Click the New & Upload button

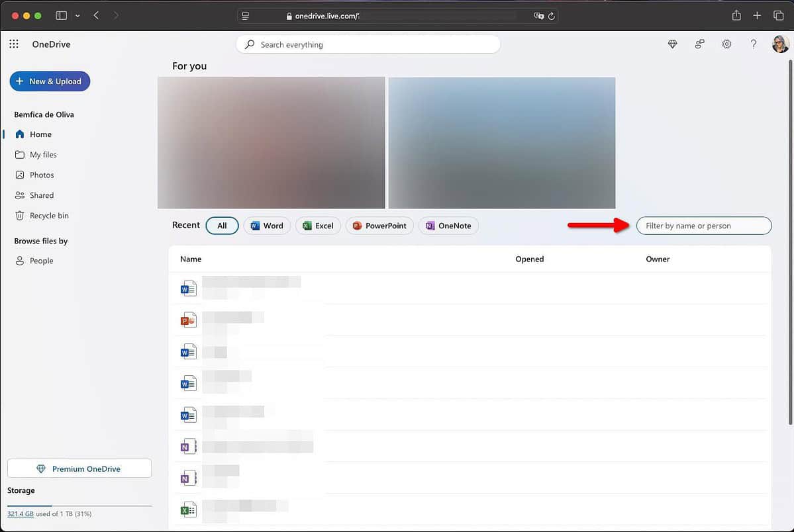(x=50, y=81)
